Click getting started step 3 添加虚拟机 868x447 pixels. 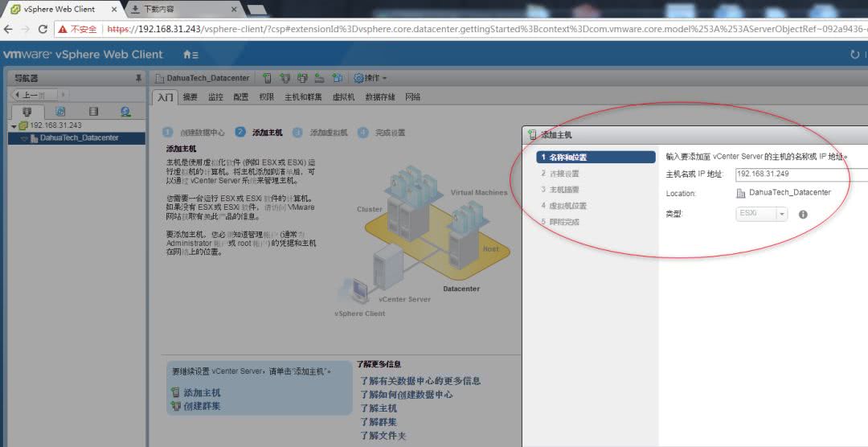tap(320, 133)
